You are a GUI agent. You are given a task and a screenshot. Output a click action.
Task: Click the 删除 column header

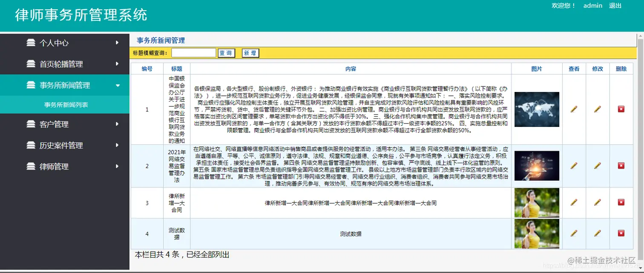[621, 69]
